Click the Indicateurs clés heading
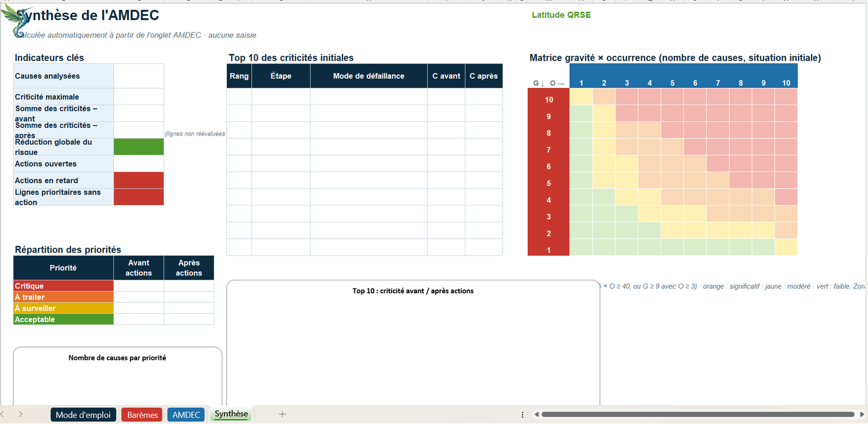This screenshot has height=424, width=868. click(x=49, y=58)
